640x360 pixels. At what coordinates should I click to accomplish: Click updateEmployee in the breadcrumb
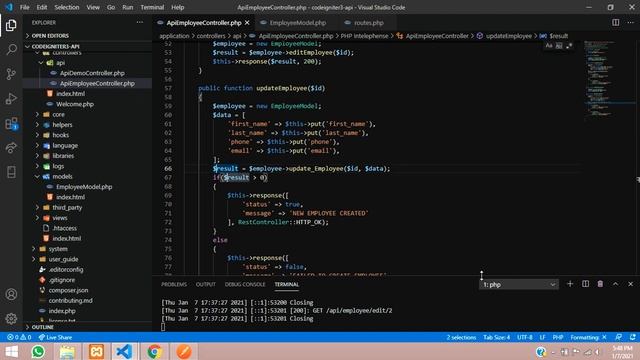coord(509,36)
